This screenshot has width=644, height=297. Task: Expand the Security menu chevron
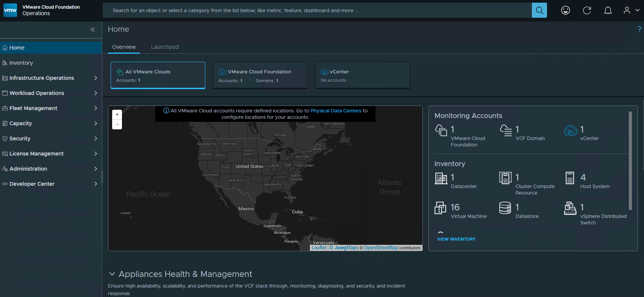[96, 138]
